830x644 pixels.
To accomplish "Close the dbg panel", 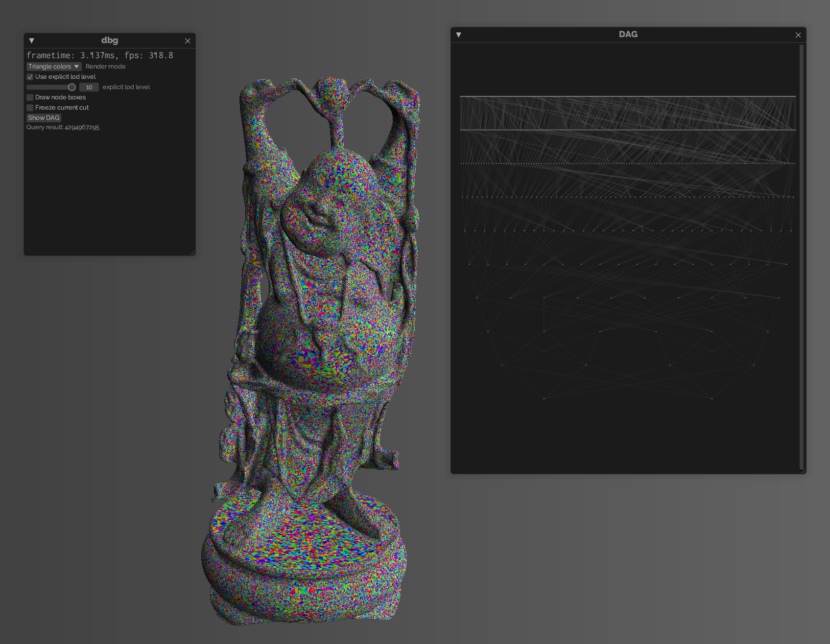I will tap(188, 41).
